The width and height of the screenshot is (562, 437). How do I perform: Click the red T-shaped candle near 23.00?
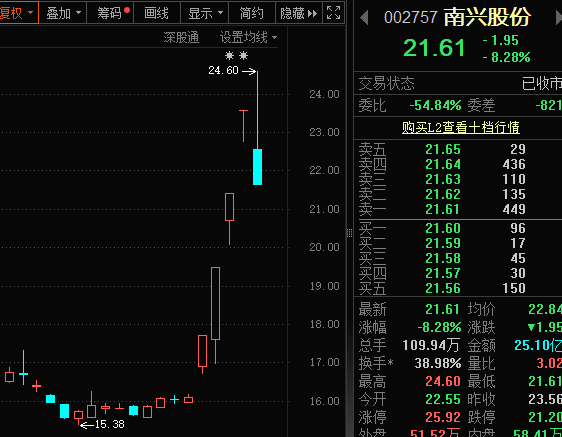243,125
